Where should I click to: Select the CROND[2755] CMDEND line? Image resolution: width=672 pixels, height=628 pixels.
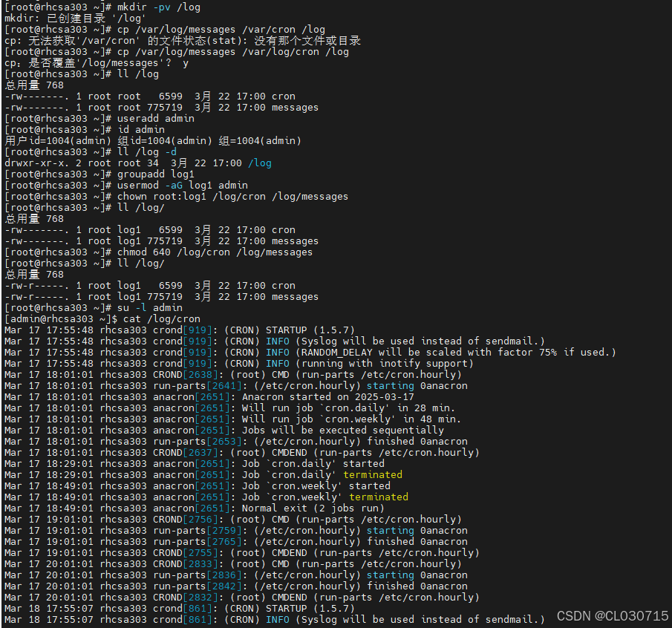pyautogui.click(x=242, y=553)
